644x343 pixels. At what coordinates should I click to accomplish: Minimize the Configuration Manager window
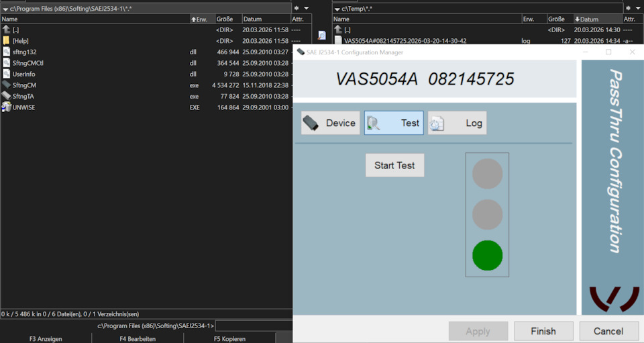[x=585, y=52]
